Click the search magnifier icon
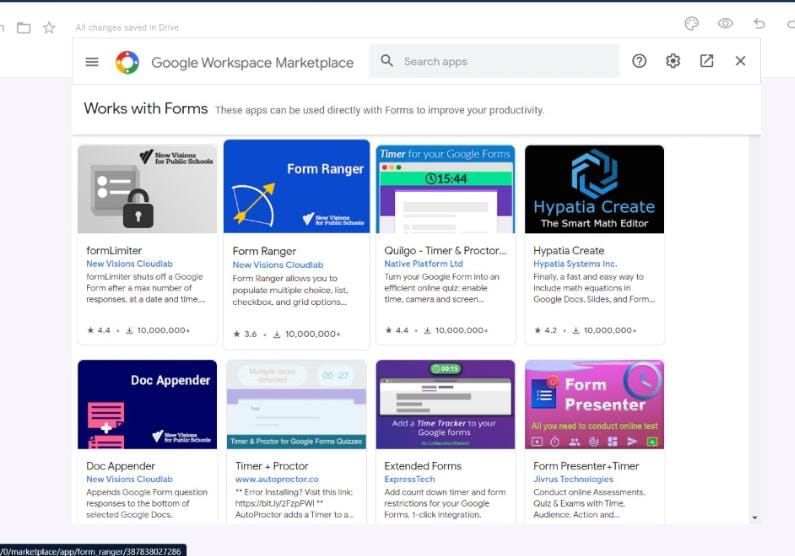This screenshot has height=556, width=795. point(387,61)
